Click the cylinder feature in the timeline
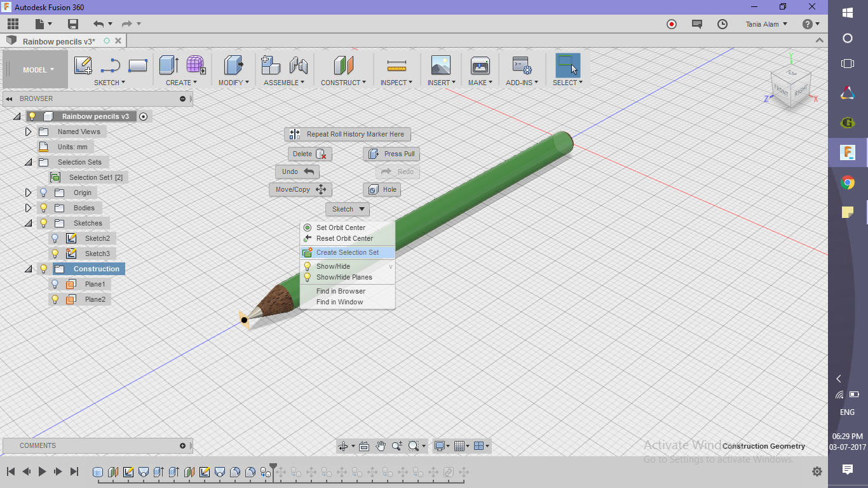The image size is (868, 488). [x=98, y=472]
